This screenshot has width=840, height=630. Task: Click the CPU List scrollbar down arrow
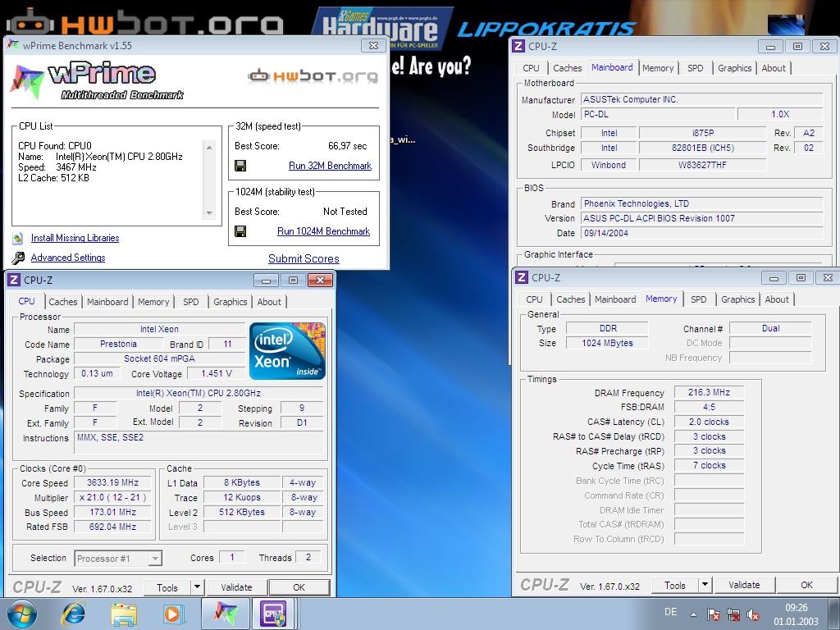point(209,212)
